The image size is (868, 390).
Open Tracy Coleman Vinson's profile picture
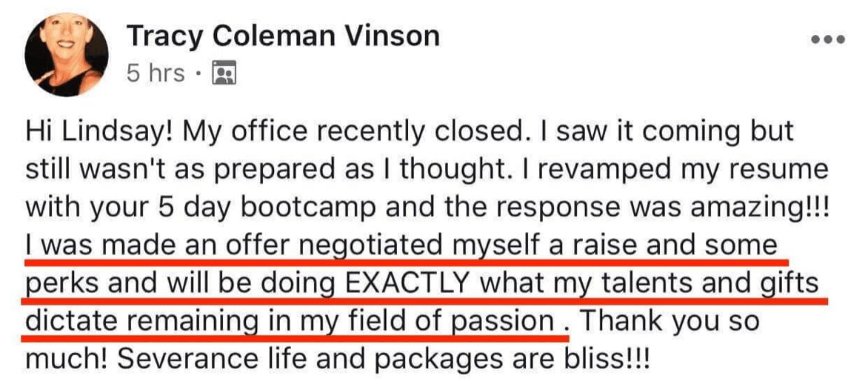(x=67, y=56)
